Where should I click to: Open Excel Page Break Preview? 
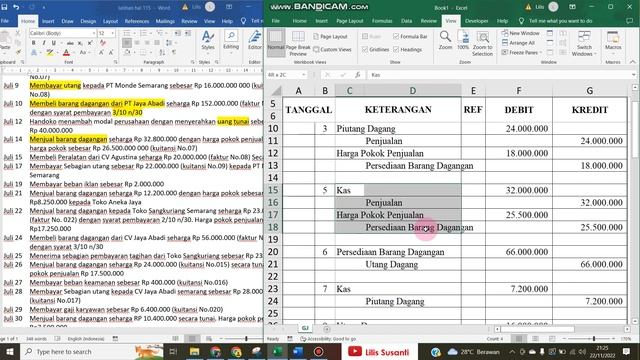tap(298, 43)
